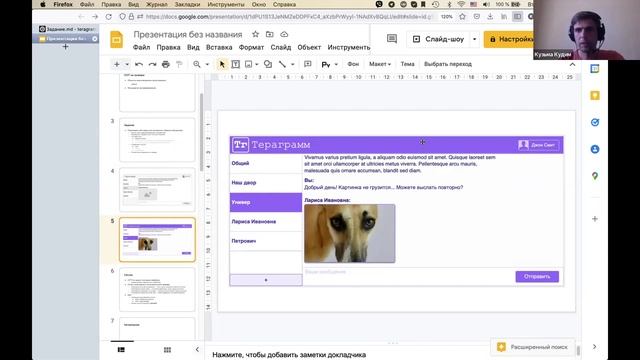Add a comment from the toolbar
This screenshot has height=360, width=640.
[308, 64]
